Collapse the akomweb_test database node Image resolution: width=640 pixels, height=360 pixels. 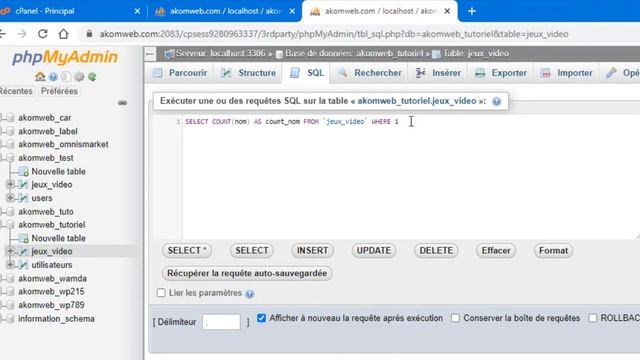pos(2,158)
